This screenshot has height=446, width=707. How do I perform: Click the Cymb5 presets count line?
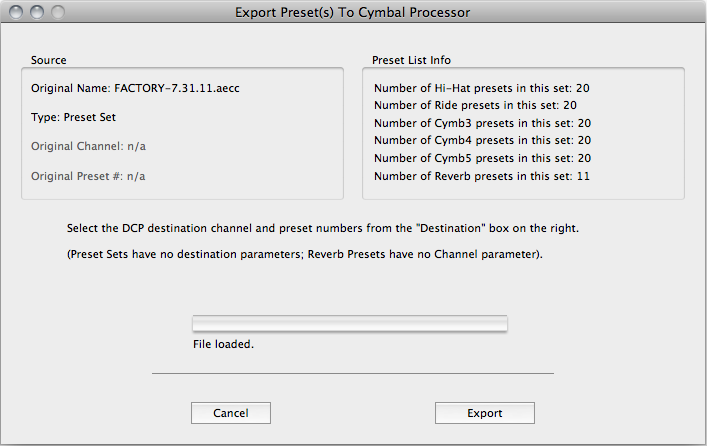(x=482, y=158)
